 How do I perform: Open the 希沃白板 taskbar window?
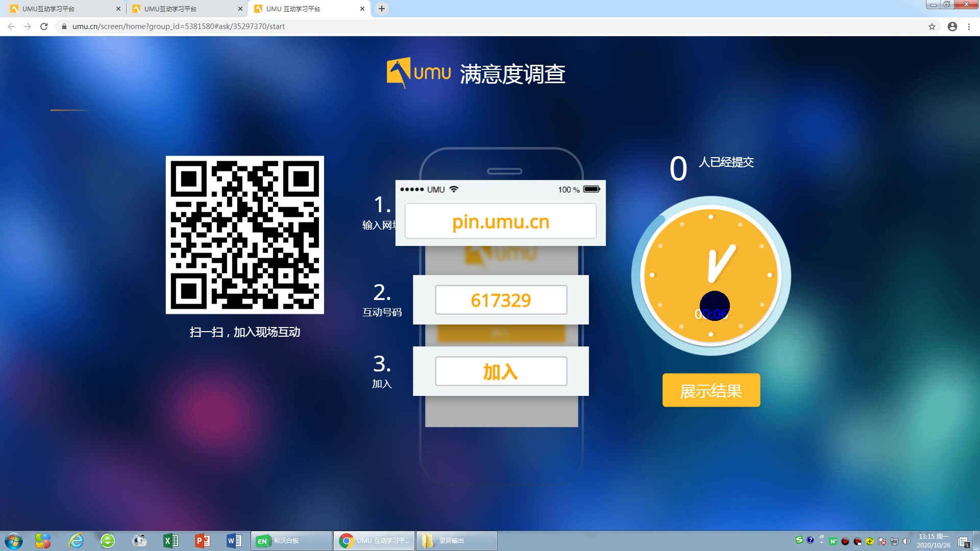point(291,541)
